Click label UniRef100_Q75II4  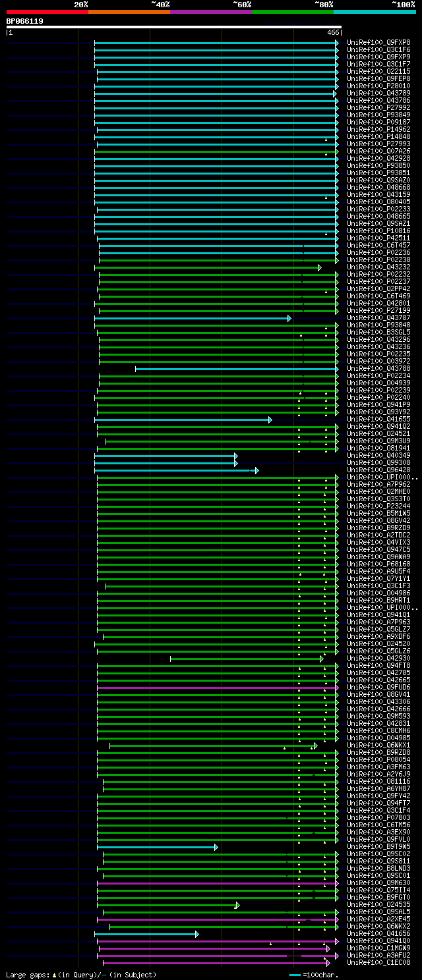click(x=378, y=890)
